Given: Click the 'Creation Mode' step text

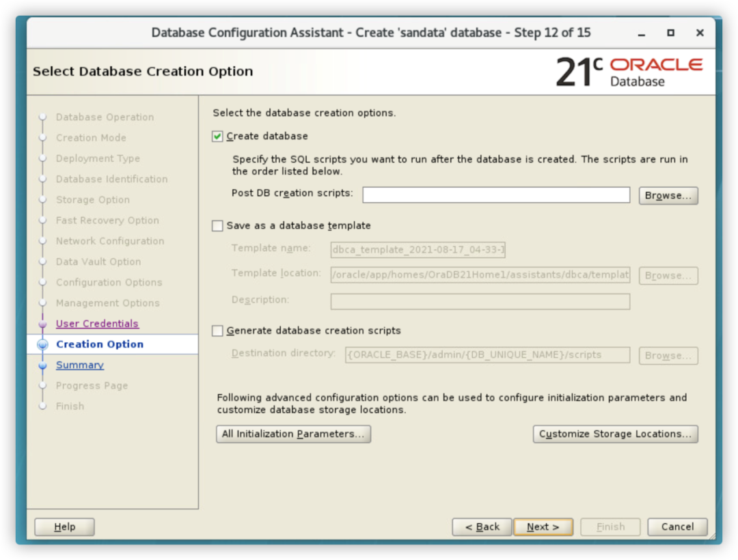Looking at the screenshot, I should [x=91, y=138].
